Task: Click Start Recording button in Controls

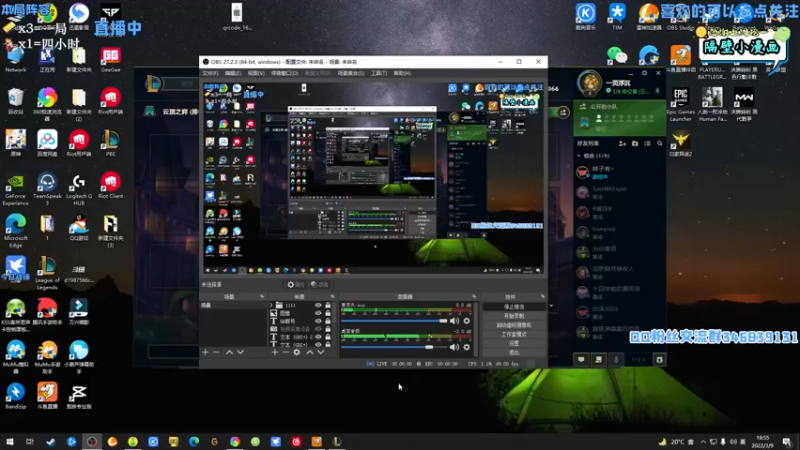Action: point(514,316)
